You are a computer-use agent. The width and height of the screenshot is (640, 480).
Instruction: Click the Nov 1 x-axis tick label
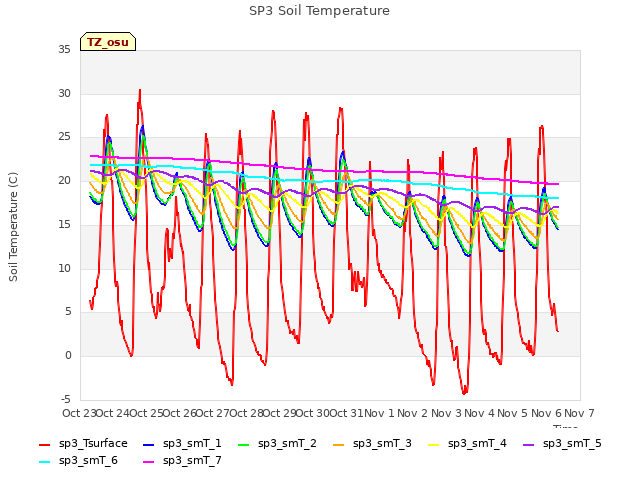[380, 413]
